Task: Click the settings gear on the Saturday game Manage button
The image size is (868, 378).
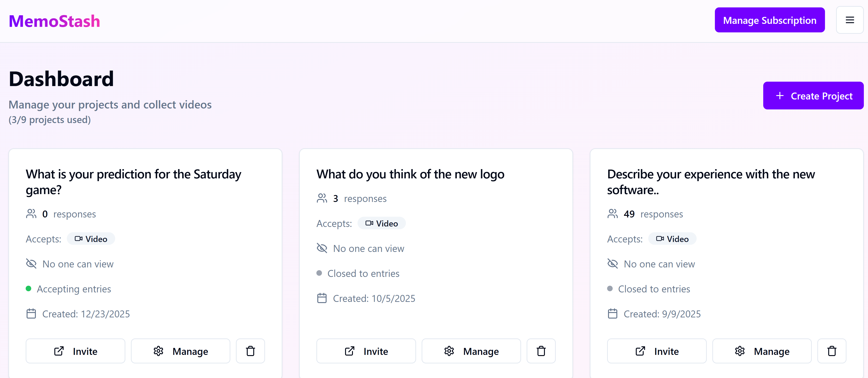Action: tap(158, 351)
